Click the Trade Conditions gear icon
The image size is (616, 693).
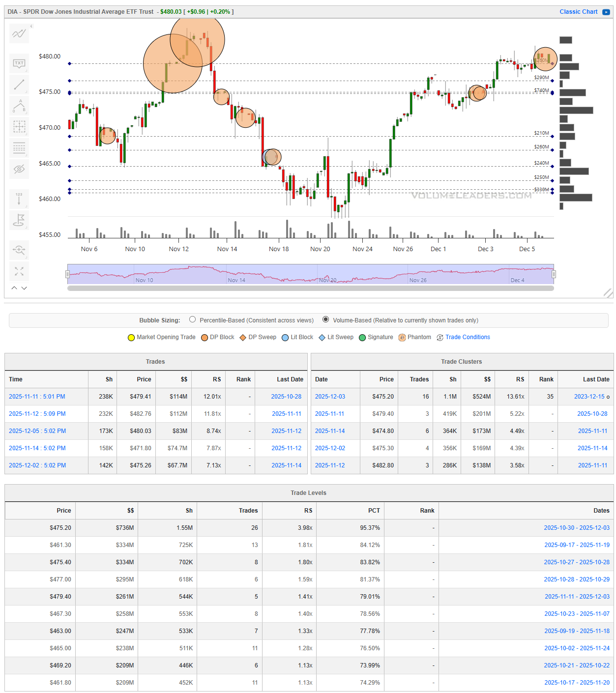tap(440, 338)
